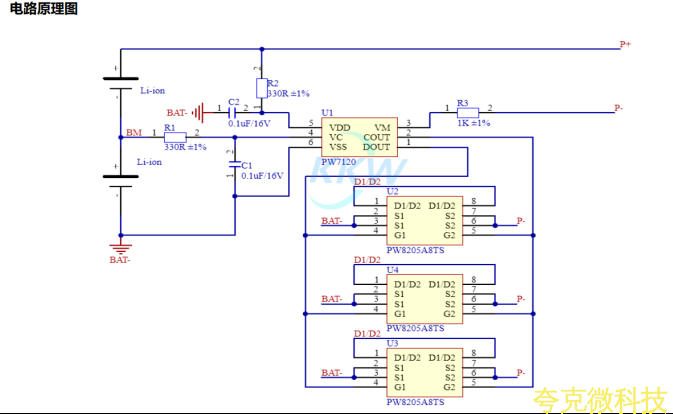Select the BAT- net label beside U4
The width and height of the screenshot is (673, 414).
click(332, 299)
